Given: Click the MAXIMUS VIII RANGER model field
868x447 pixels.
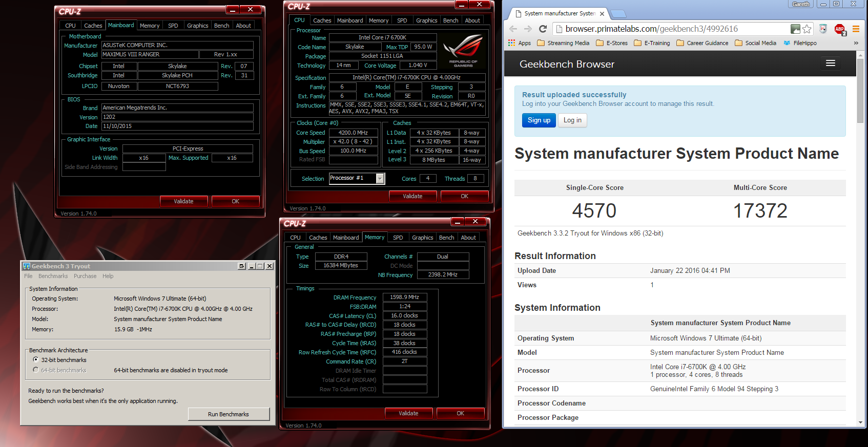Looking at the screenshot, I should coord(150,54).
